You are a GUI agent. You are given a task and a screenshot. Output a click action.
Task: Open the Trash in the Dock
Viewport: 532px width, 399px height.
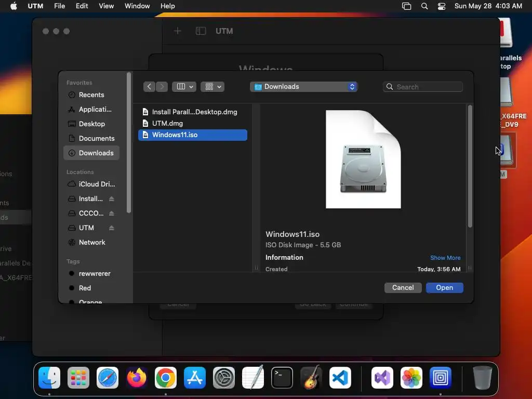(x=483, y=378)
